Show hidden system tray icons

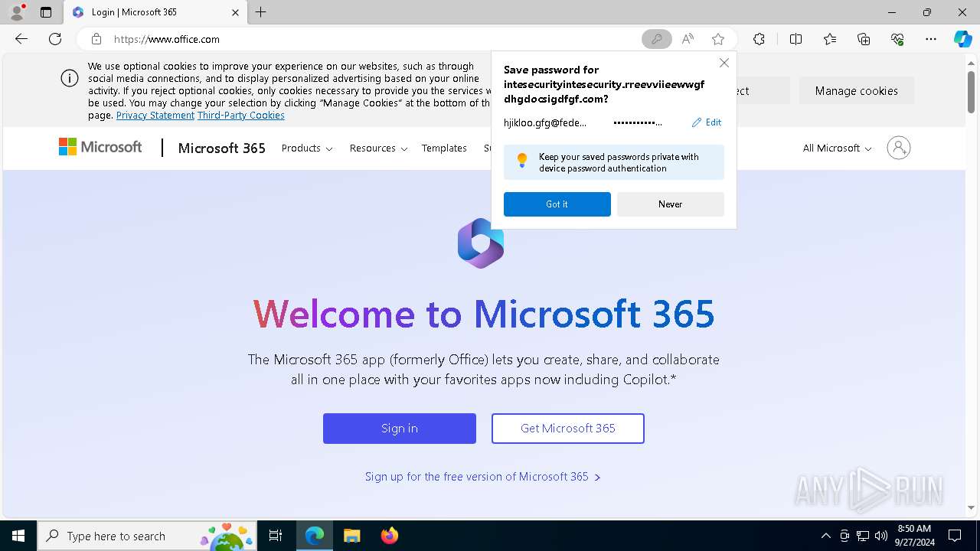825,536
